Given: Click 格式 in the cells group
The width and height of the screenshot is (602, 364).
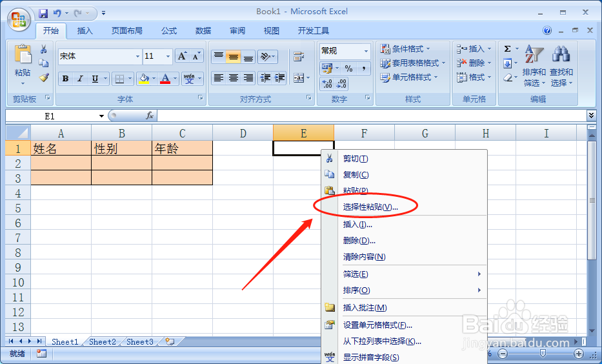Looking at the screenshot, I should (474, 77).
